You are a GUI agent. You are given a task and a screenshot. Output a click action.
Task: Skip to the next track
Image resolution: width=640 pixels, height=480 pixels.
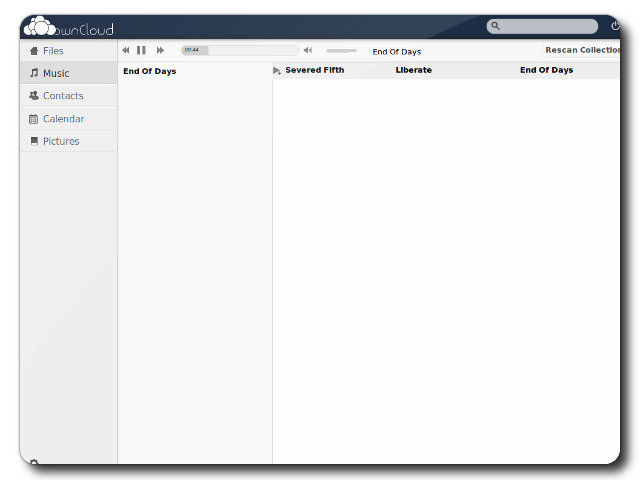[160, 50]
